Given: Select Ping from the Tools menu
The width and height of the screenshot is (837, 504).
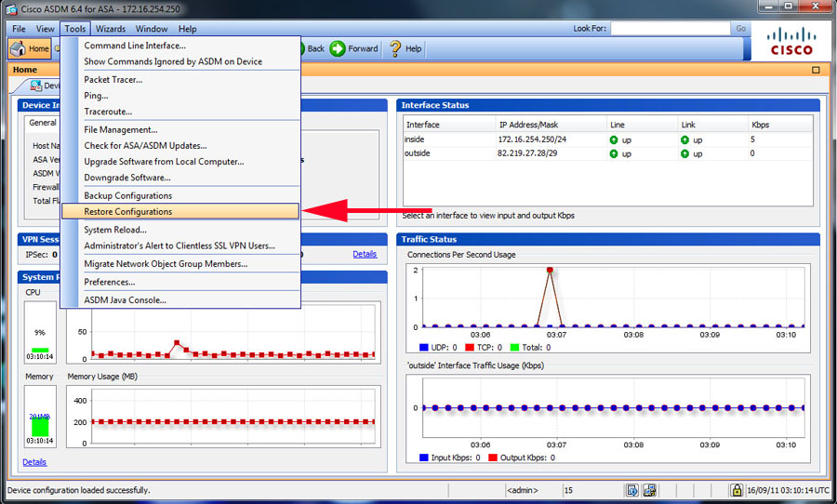Looking at the screenshot, I should click(180, 96).
